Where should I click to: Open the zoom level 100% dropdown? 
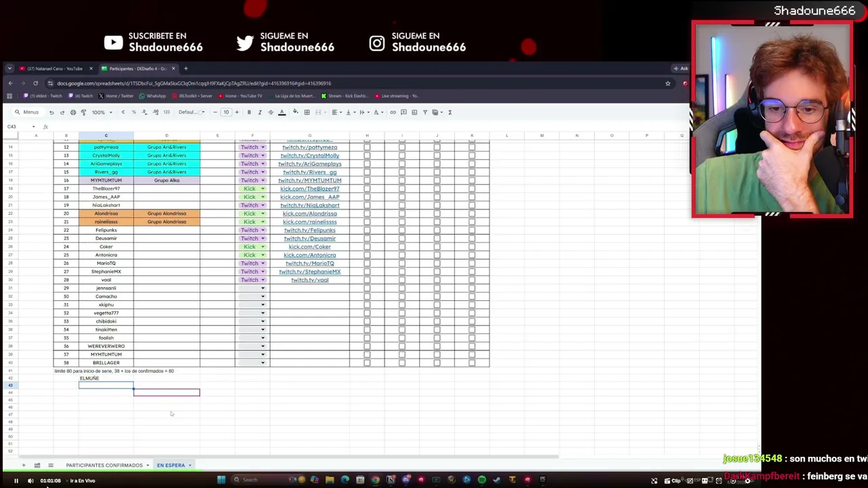101,113
